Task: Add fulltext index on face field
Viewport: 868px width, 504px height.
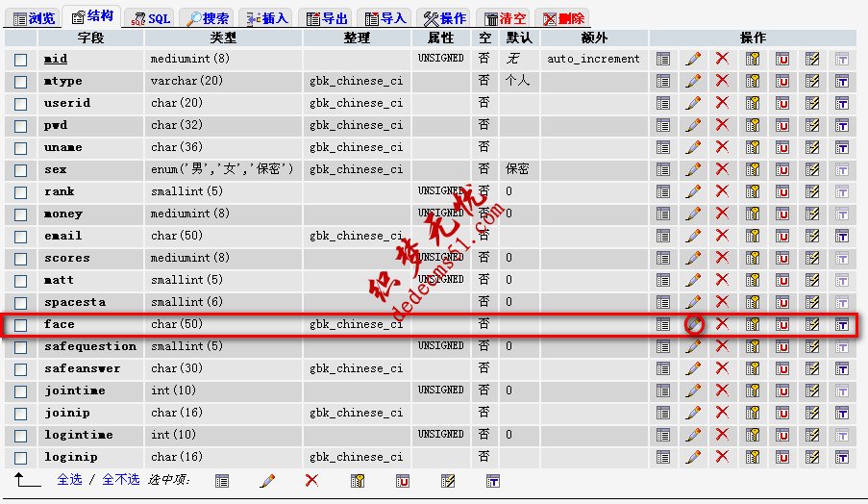Action: pos(842,325)
